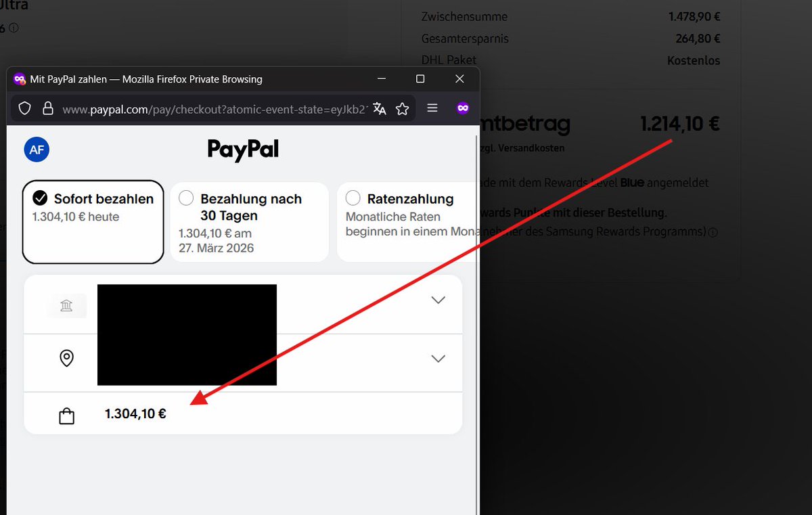Click the DHL Paket label

449,60
